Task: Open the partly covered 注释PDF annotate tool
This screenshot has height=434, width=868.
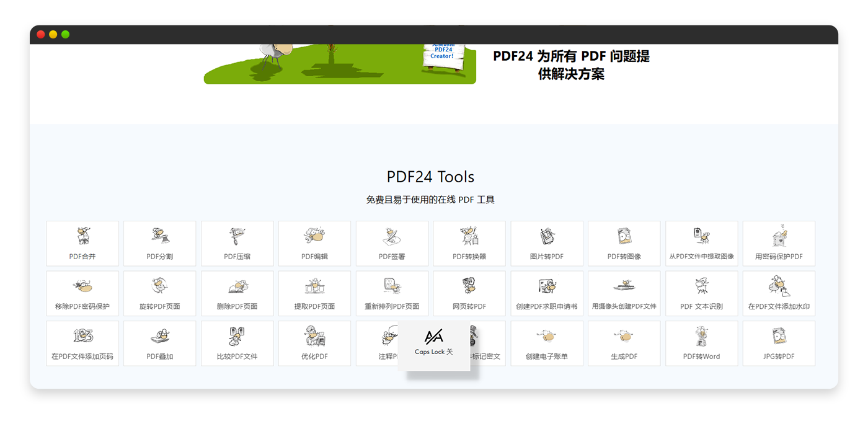Action: tap(377, 343)
